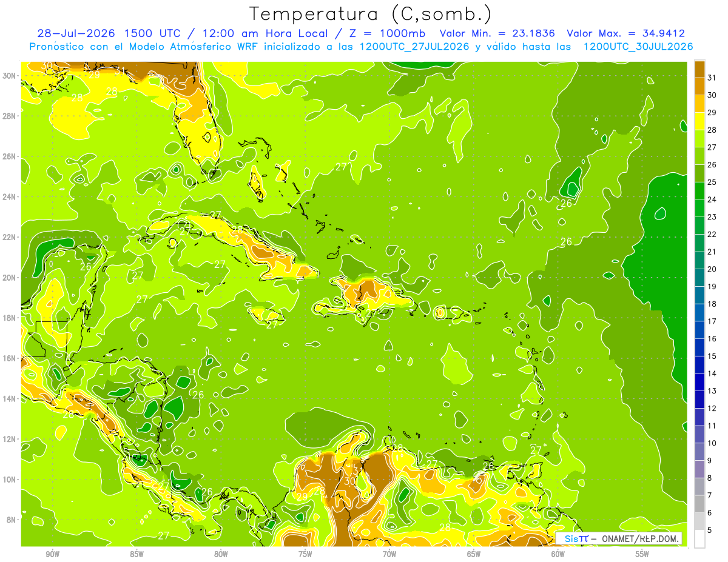728x562 pixels.
Task: Click the initialization time "1200UTC_27JUL2026"
Action: coord(414,47)
